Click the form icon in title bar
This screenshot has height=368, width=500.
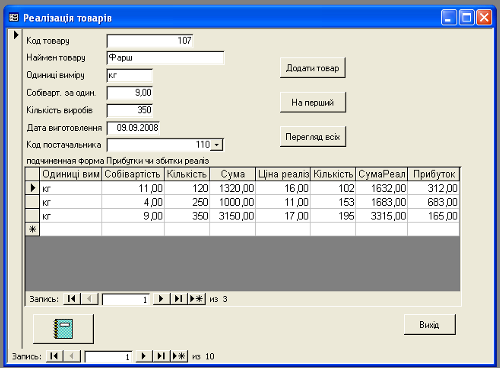point(14,17)
